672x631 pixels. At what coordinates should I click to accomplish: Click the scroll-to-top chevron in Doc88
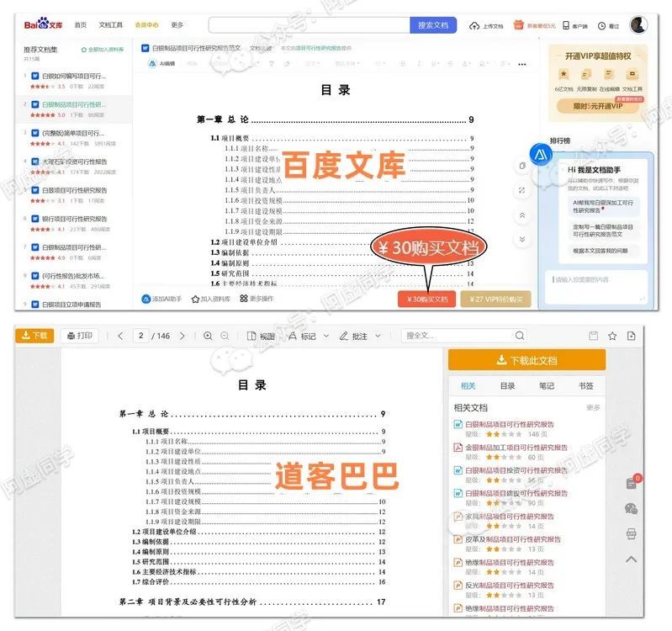(x=632, y=559)
